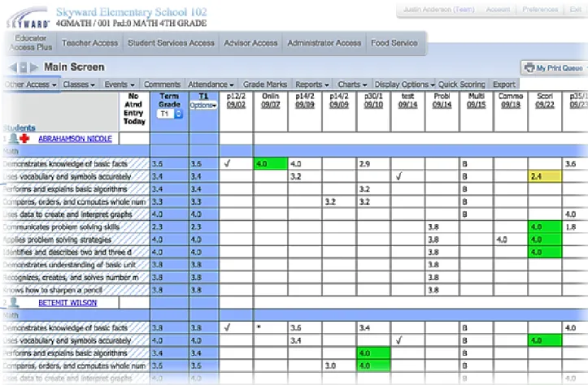Open assignment Scori 09/22 header
This screenshot has width=588, height=385.
(x=545, y=101)
